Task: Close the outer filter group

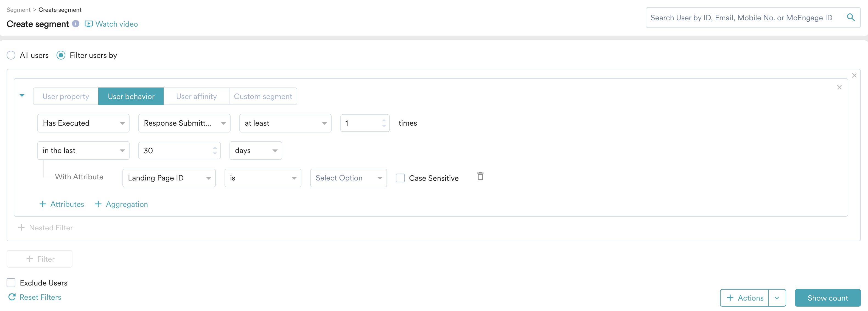Action: click(x=854, y=75)
